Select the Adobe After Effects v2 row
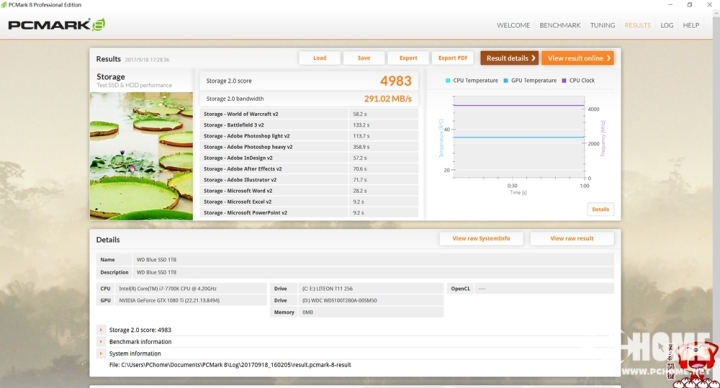The width and height of the screenshot is (720, 388). (309, 169)
